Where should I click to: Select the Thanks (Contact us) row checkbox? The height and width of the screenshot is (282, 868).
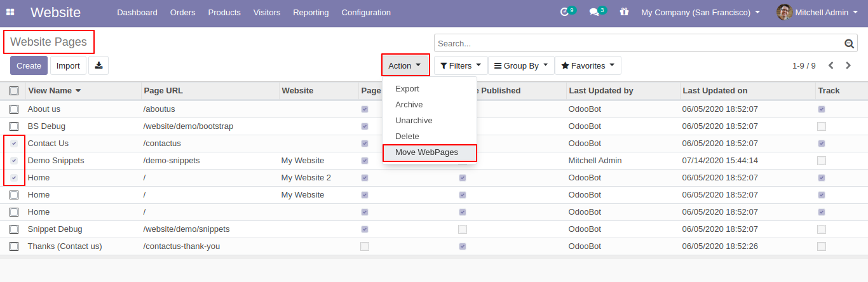(x=14, y=246)
